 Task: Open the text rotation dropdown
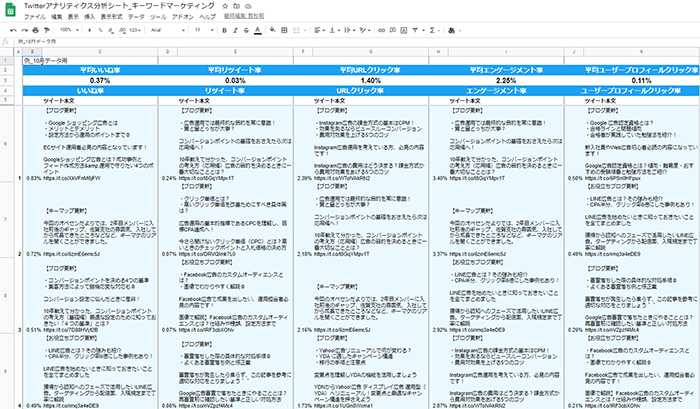[x=365, y=30]
